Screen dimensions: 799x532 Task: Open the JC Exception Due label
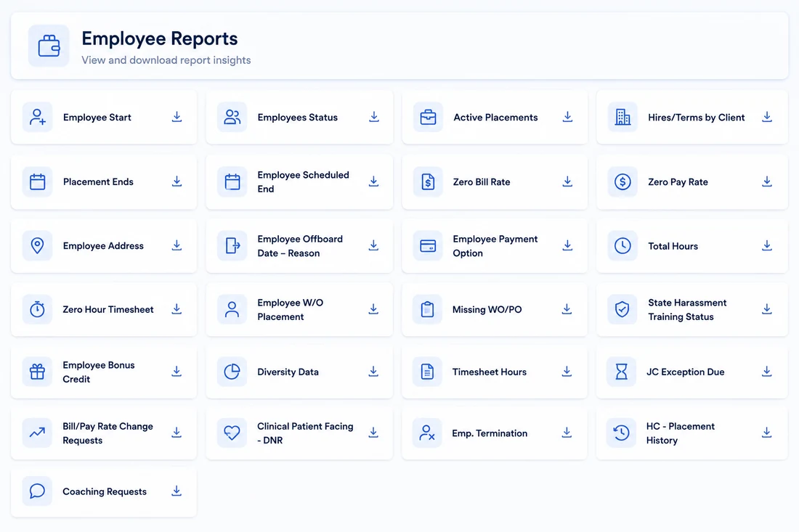686,372
